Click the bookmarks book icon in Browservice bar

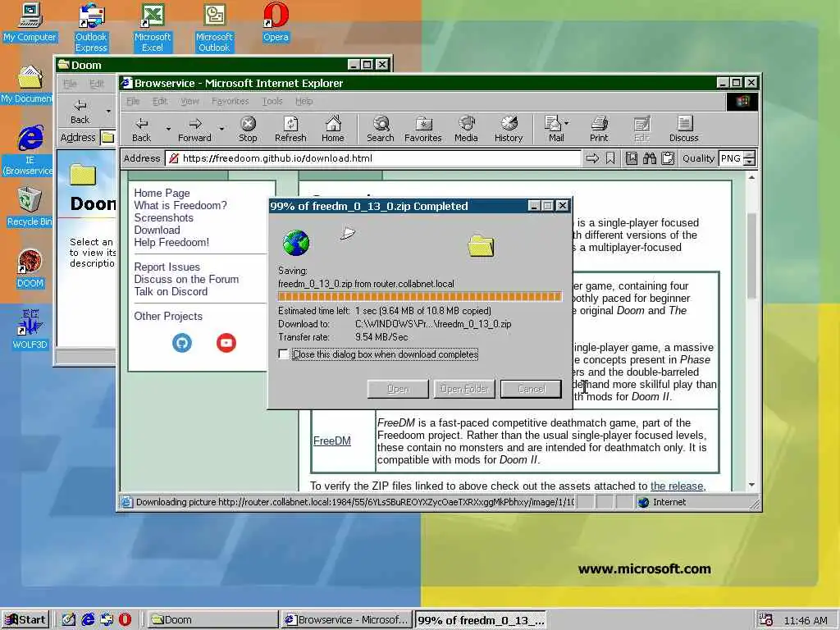(x=632, y=158)
